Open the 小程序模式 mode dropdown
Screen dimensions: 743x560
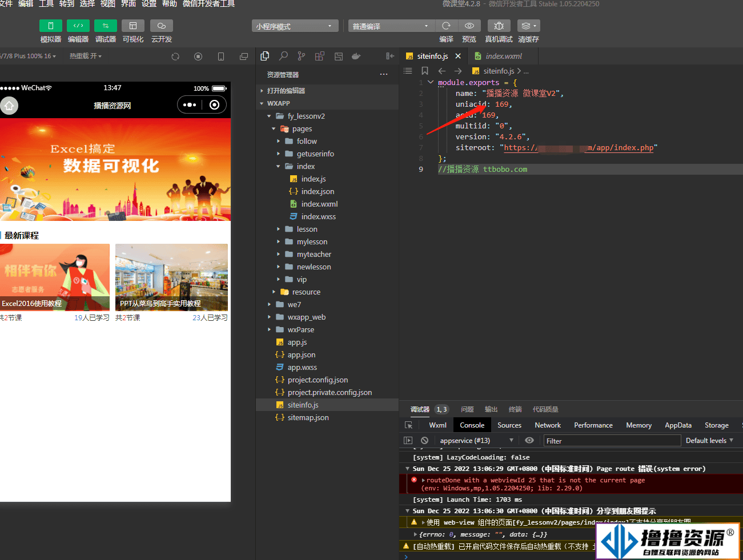point(295,26)
